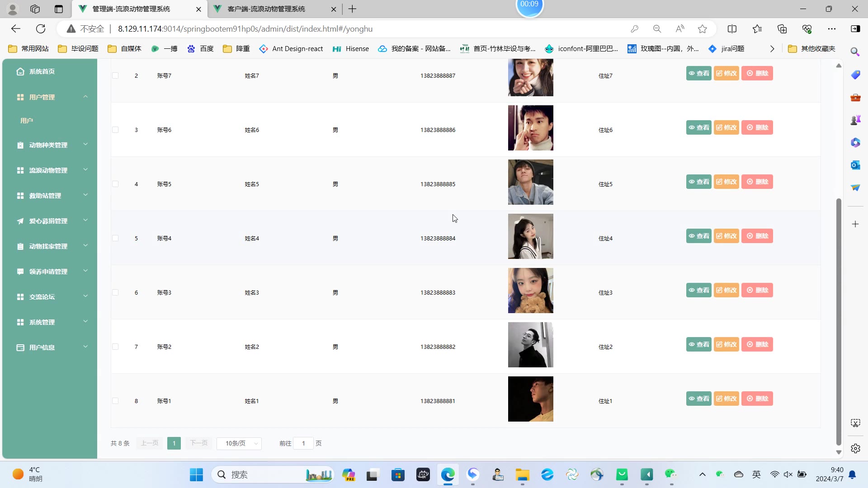Open Outlook icon in Edge sidebar
The height and width of the screenshot is (488, 868).
(855, 165)
